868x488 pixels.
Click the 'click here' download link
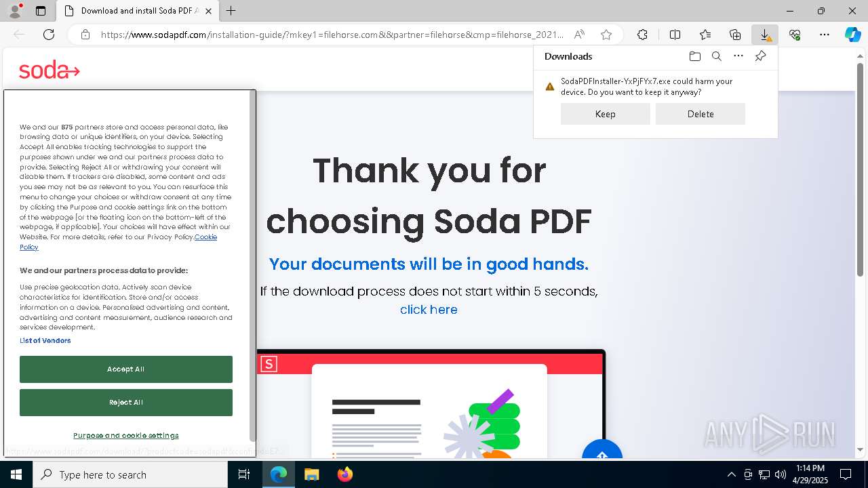click(x=429, y=310)
